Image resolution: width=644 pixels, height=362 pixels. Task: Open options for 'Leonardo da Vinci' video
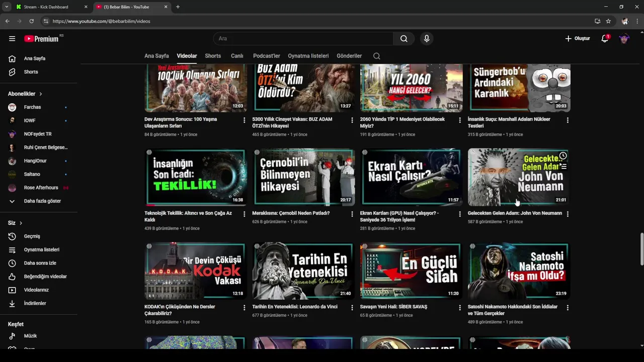[352, 308]
